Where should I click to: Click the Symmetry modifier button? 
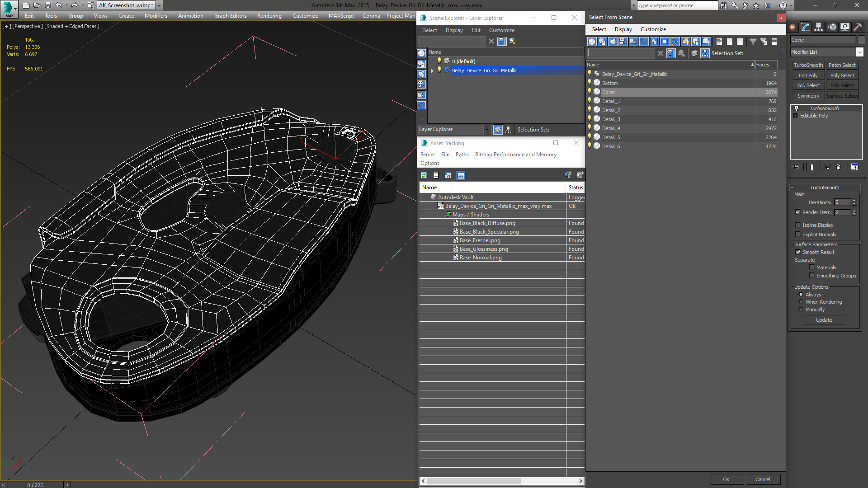click(808, 96)
